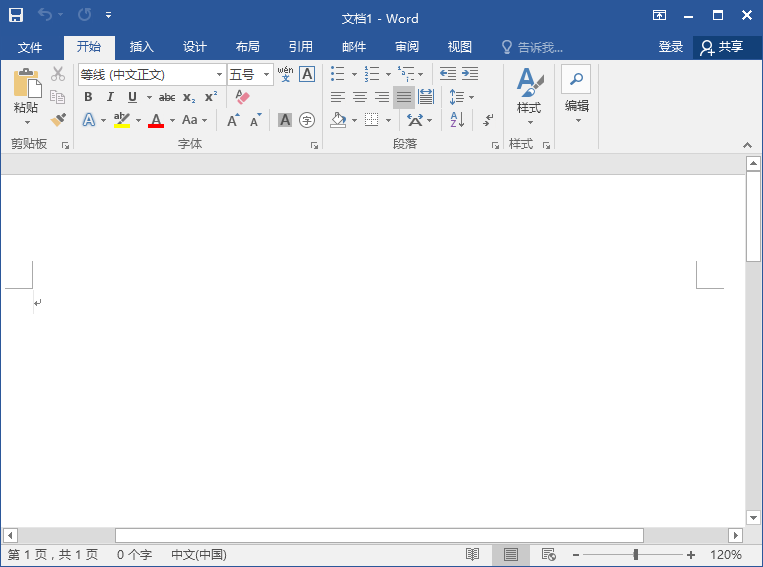Open the font name dropdown list
Image resolution: width=763 pixels, height=567 pixels.
coord(219,75)
